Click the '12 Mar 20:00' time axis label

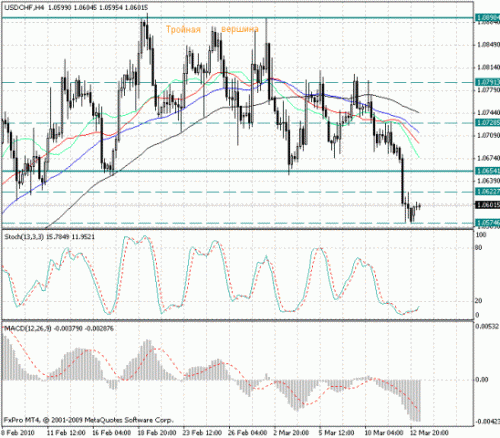[x=429, y=433]
